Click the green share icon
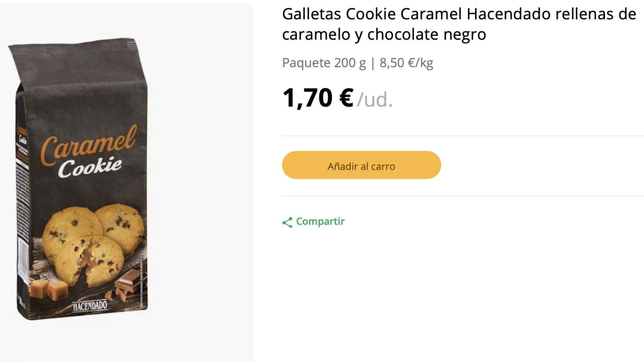 [287, 222]
